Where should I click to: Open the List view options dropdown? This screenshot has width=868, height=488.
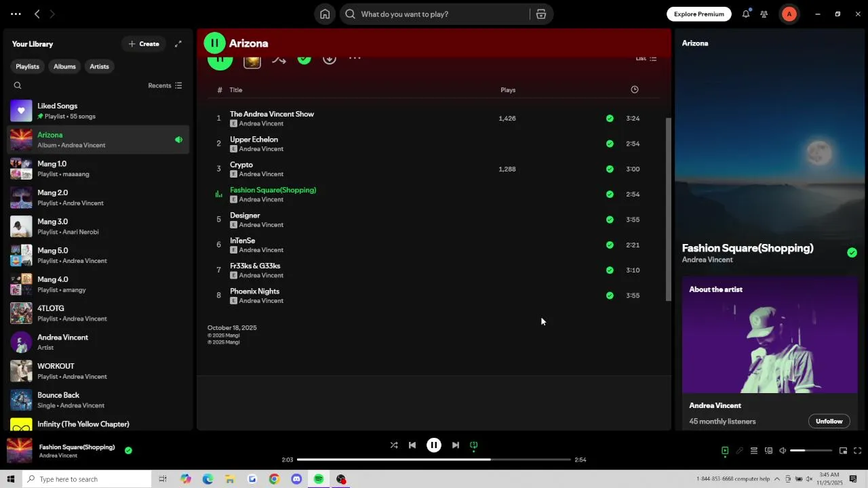646,59
